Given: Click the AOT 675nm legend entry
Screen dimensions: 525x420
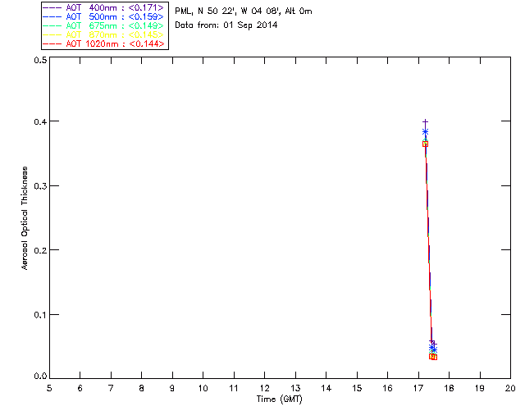Looking at the screenshot, I should coord(104,25).
